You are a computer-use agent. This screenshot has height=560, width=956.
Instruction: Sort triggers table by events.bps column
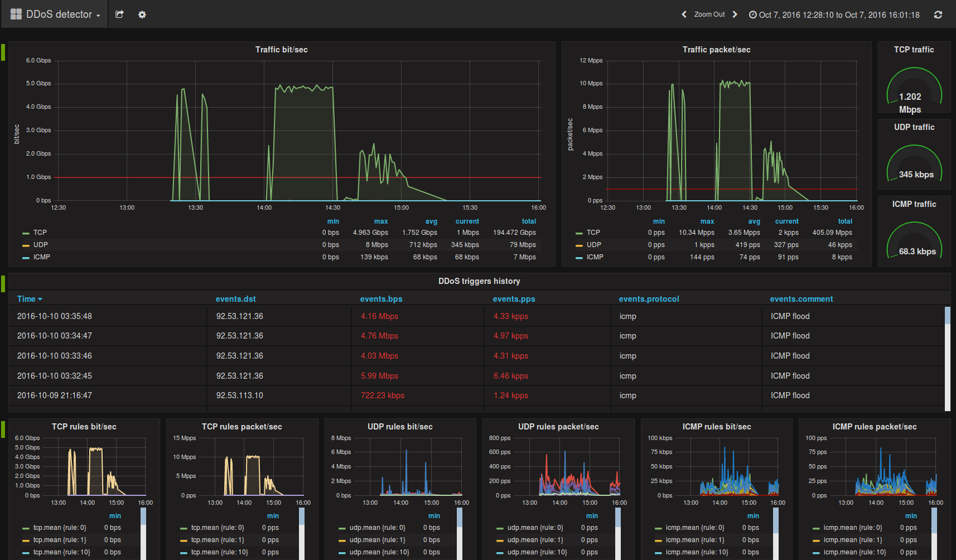click(x=381, y=299)
